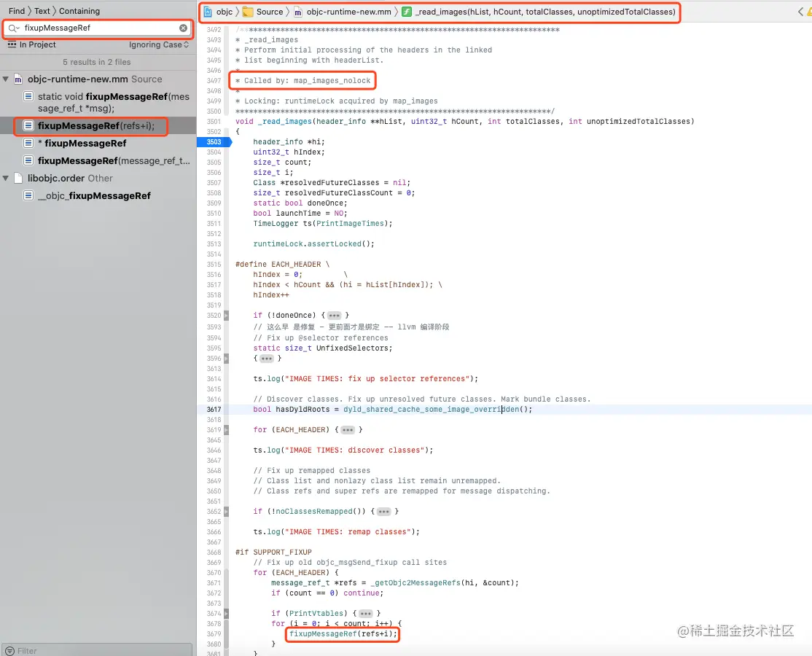Image resolution: width=812 pixels, height=656 pixels.
Task: Clear the fixupMessageRef search text
Action: point(184,28)
